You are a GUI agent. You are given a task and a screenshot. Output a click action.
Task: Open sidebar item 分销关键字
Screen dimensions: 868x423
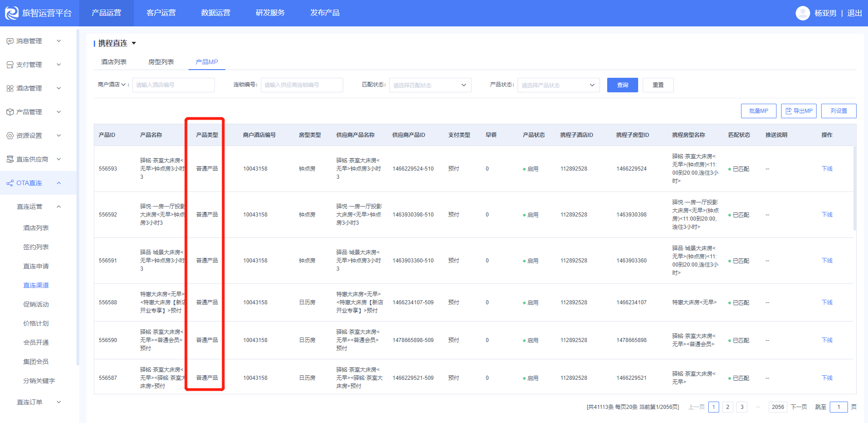(39, 381)
